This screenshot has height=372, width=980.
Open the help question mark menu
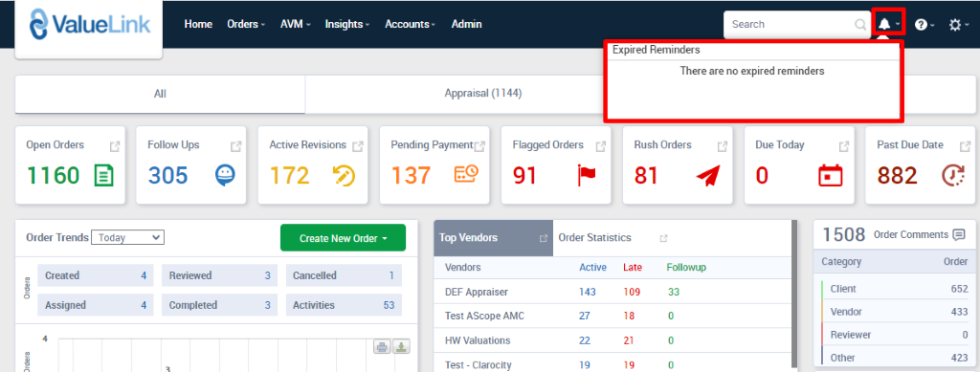921,25
